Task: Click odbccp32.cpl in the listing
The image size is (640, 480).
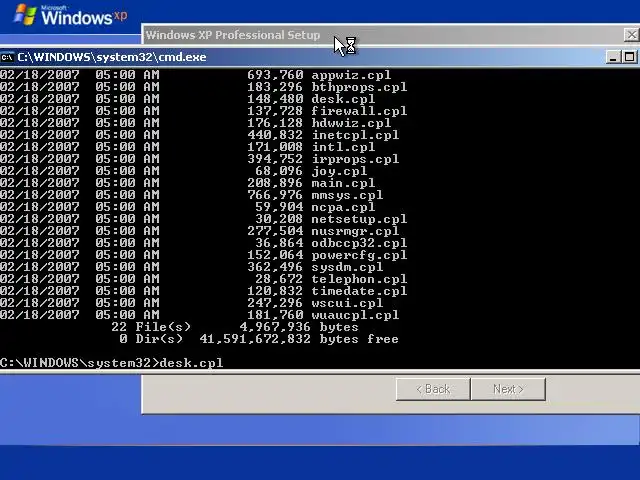Action: coord(359,243)
